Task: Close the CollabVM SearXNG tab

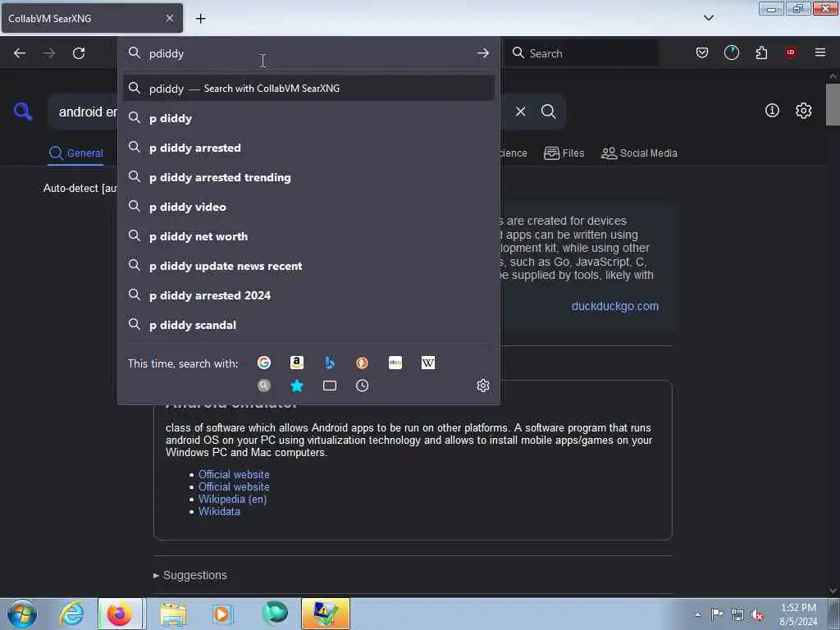Action: (169, 18)
